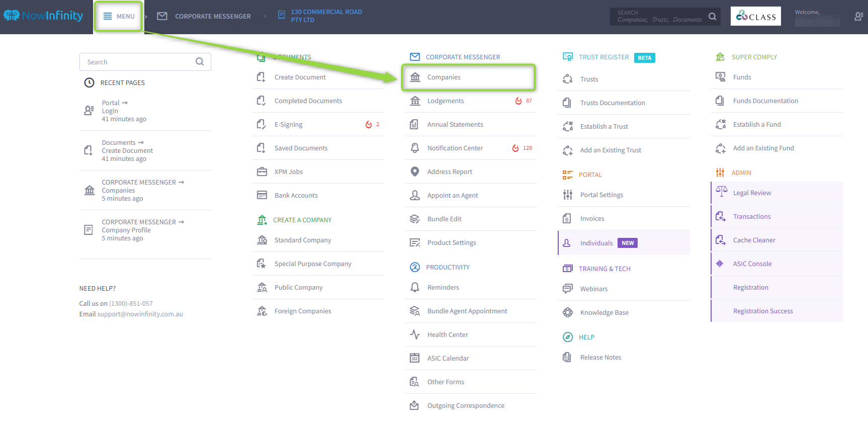This screenshot has width=868, height=433.
Task: Click Lodgements alert count 87
Action: tap(529, 101)
